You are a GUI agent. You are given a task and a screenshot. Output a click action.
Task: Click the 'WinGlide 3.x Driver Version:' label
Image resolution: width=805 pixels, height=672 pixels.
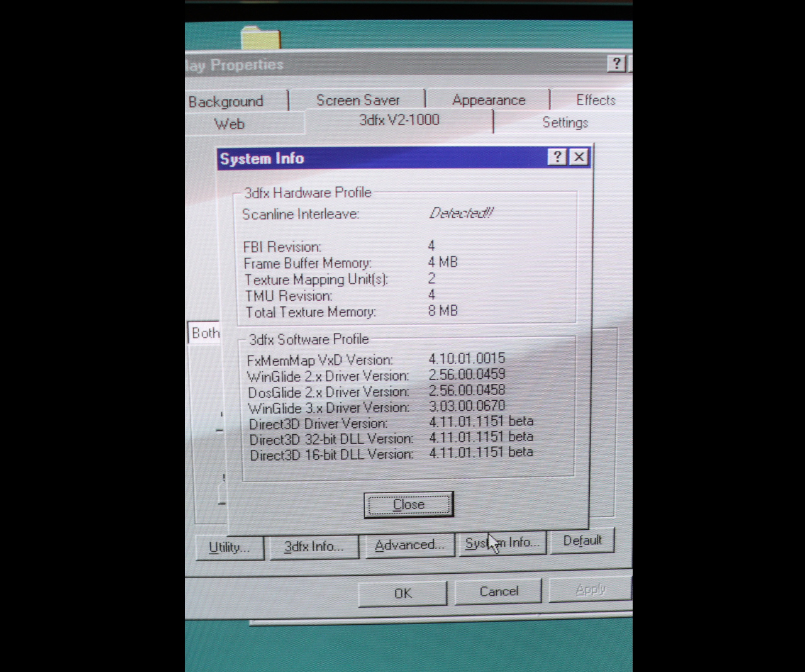(329, 408)
